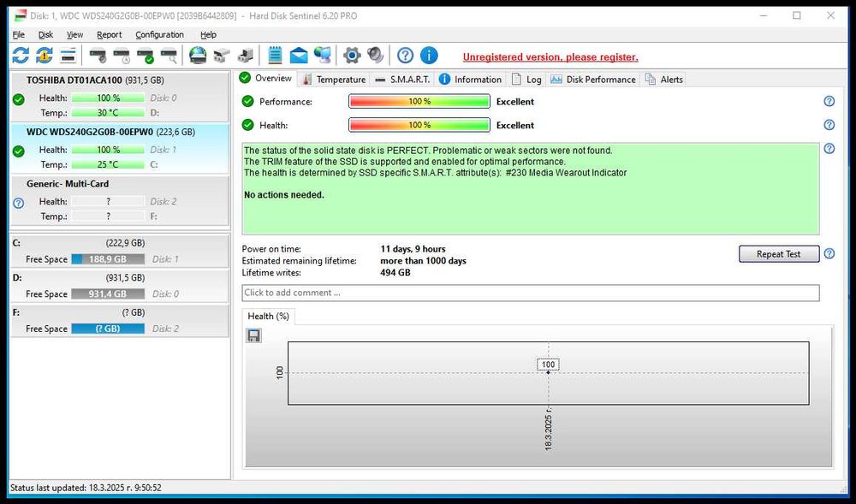The height and width of the screenshot is (504, 856).
Task: Click the Performance 100 % bar
Action: pos(419,102)
